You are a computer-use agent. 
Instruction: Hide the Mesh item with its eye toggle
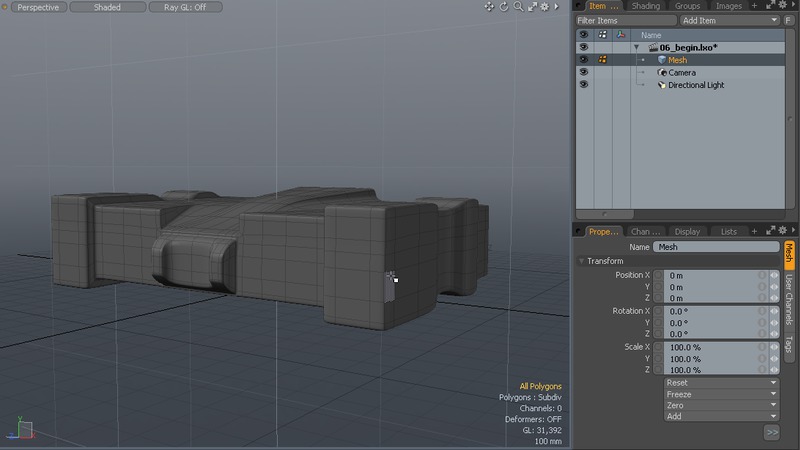(x=583, y=60)
